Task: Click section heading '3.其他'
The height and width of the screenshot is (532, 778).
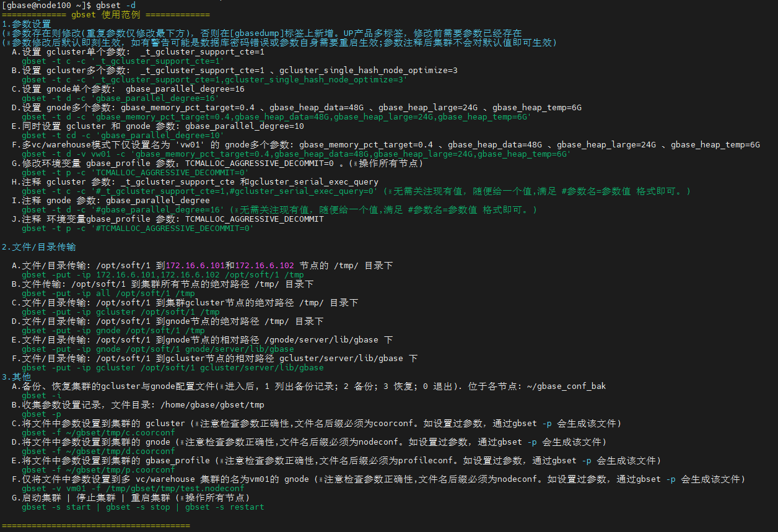Action: [x=17, y=377]
